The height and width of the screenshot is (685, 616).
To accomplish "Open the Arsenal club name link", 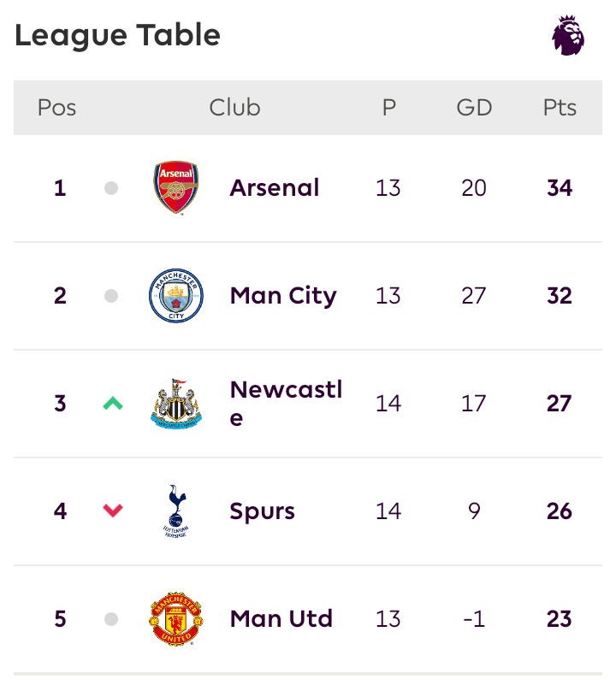I will (275, 188).
